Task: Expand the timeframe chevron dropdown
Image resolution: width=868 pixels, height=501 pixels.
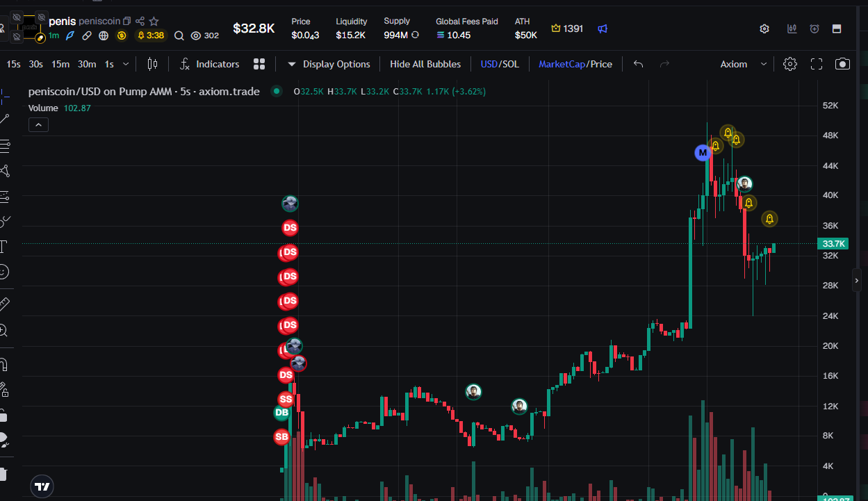Action: [126, 64]
